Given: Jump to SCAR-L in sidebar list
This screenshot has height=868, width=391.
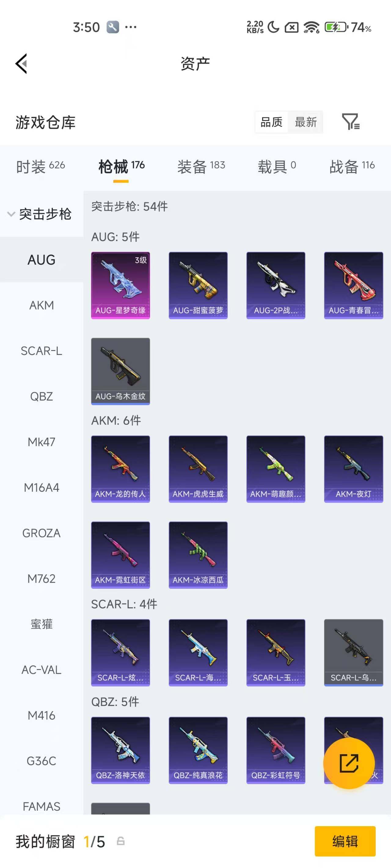Looking at the screenshot, I should [42, 351].
